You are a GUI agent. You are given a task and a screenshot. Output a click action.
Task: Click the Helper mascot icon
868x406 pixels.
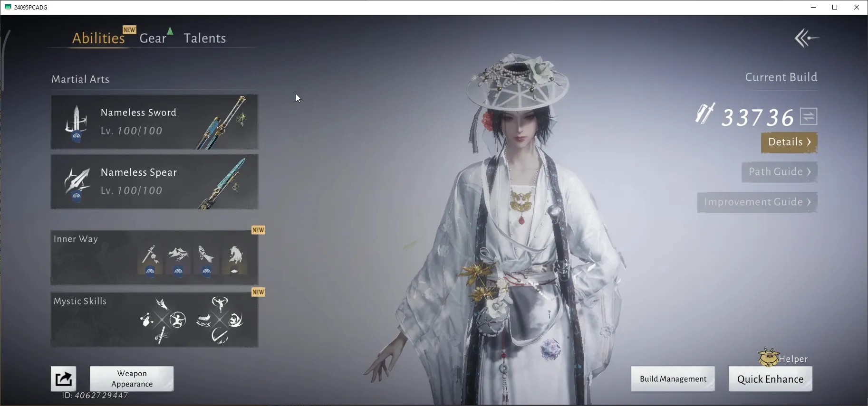768,358
